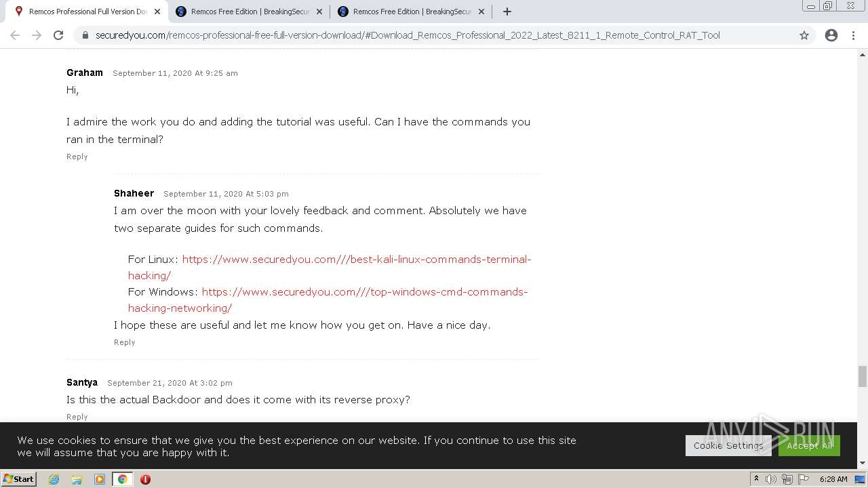Open Windows Explorer folder from the taskbar

[x=77, y=479]
